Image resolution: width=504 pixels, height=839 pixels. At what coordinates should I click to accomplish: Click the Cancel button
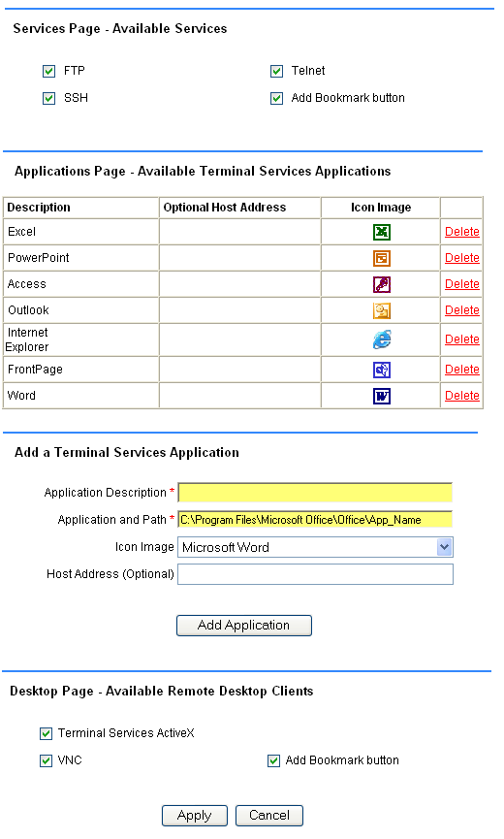(269, 816)
